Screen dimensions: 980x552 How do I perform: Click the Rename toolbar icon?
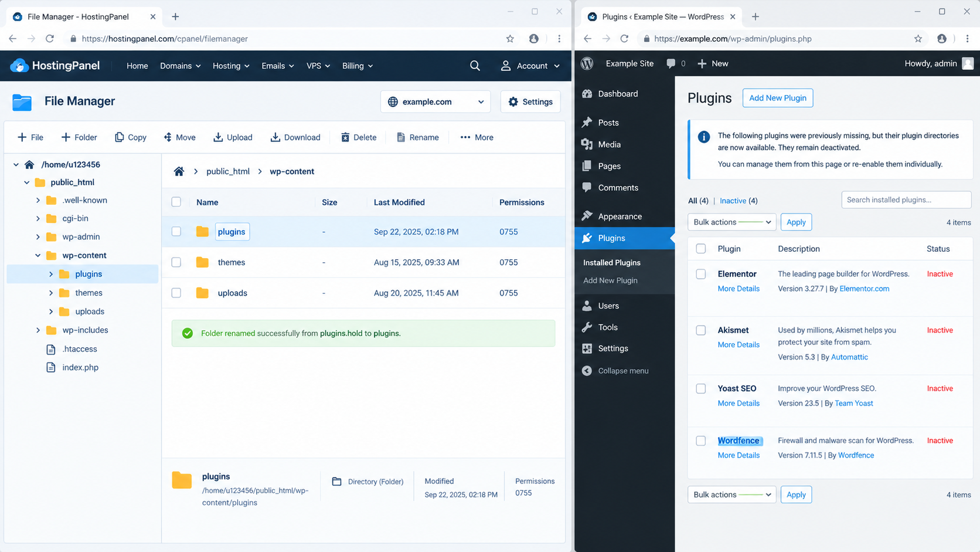pyautogui.click(x=401, y=137)
